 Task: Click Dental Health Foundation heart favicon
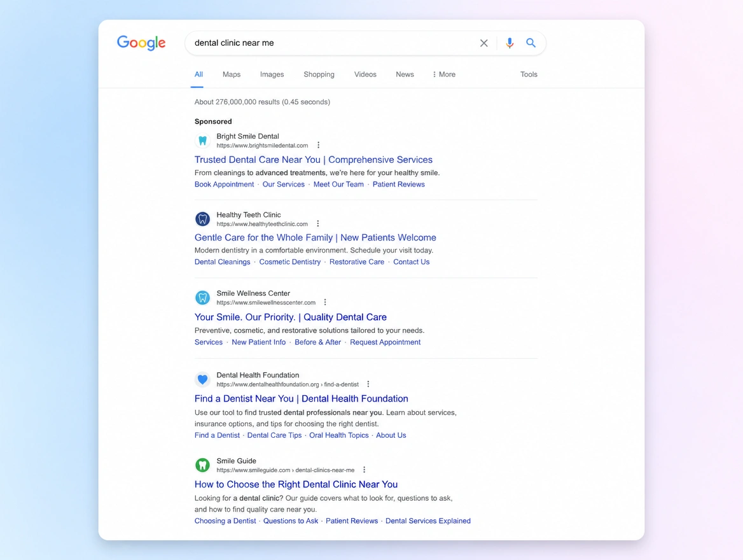(x=203, y=379)
